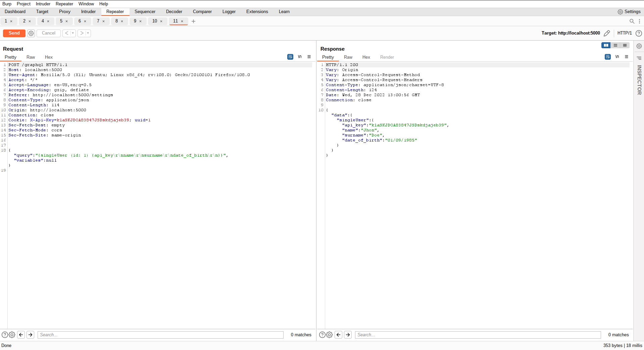
Task: Click request search input field
Action: (160, 335)
